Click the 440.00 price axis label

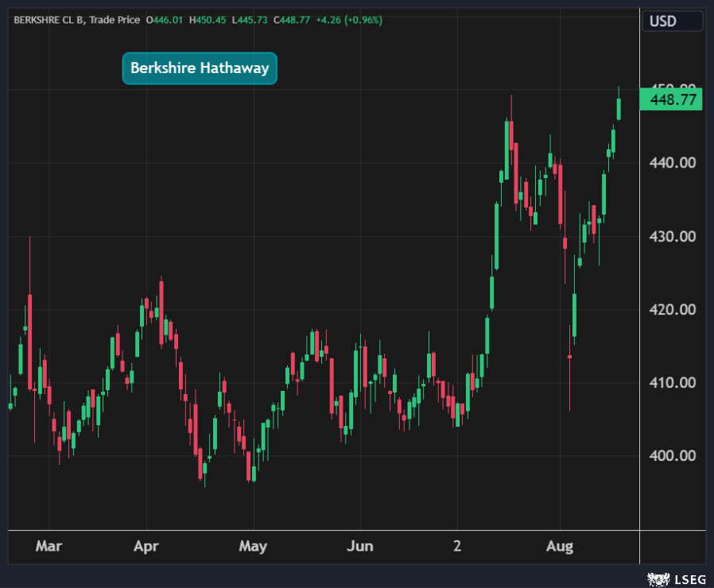673,163
